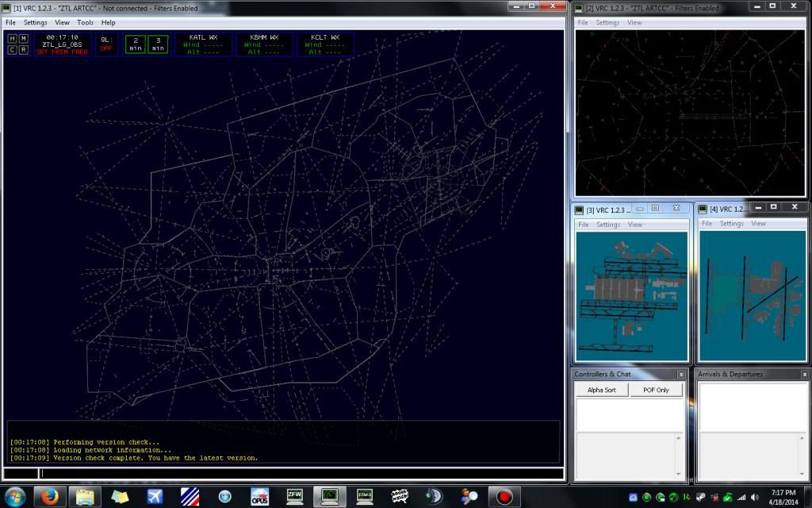Open Firefox from the taskbar

point(50,497)
